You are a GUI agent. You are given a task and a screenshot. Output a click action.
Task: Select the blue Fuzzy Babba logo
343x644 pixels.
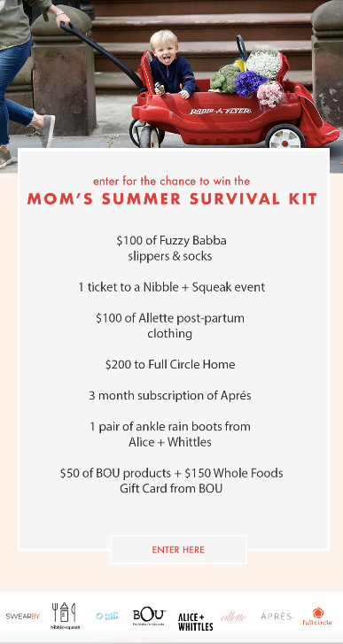pos(107,616)
